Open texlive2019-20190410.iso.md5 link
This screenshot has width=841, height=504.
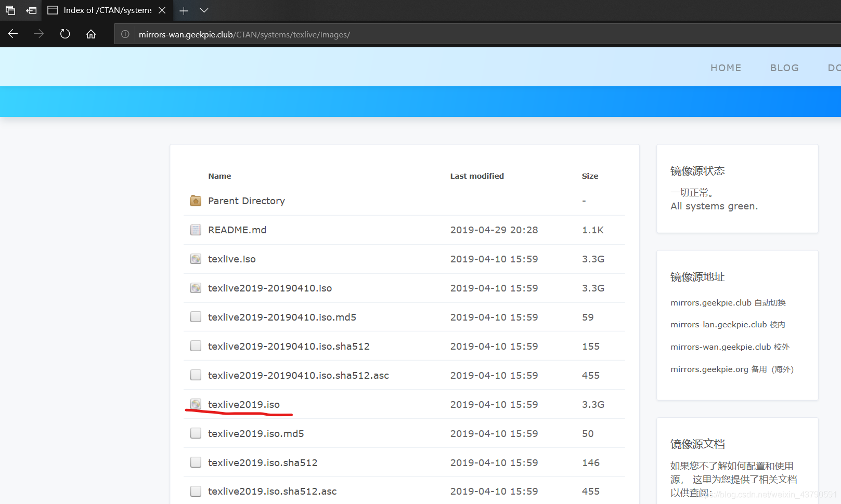[x=282, y=317]
